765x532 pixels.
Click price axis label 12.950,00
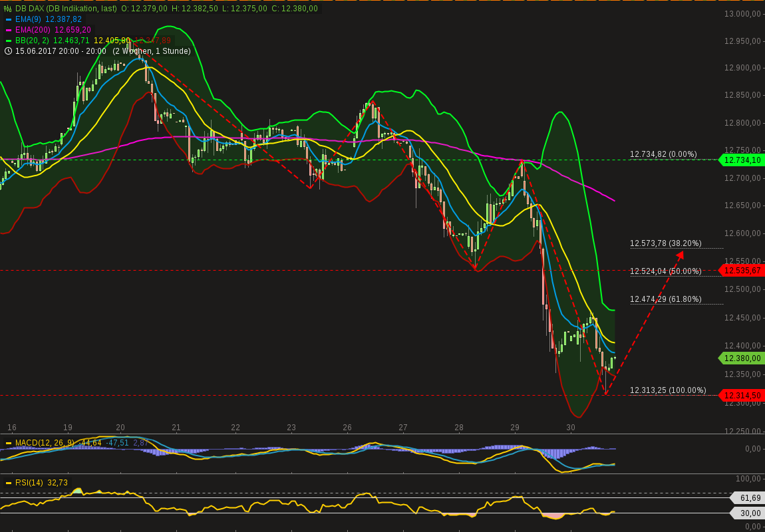coord(744,41)
